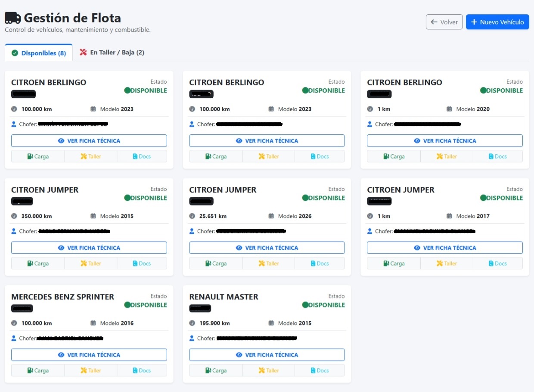This screenshot has width=534, height=392.
Task: Open the En Taller / Baja (2) tab
Action: [112, 53]
